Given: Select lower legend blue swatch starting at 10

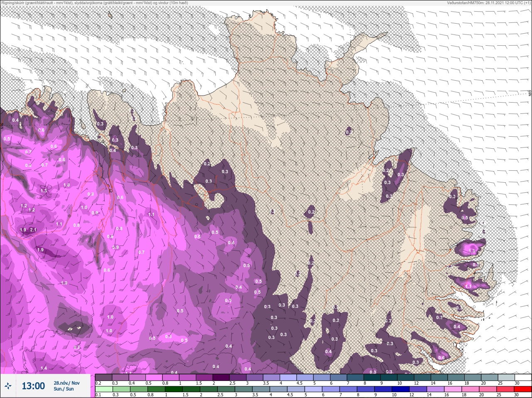Looking at the screenshot, I should click(x=400, y=389).
